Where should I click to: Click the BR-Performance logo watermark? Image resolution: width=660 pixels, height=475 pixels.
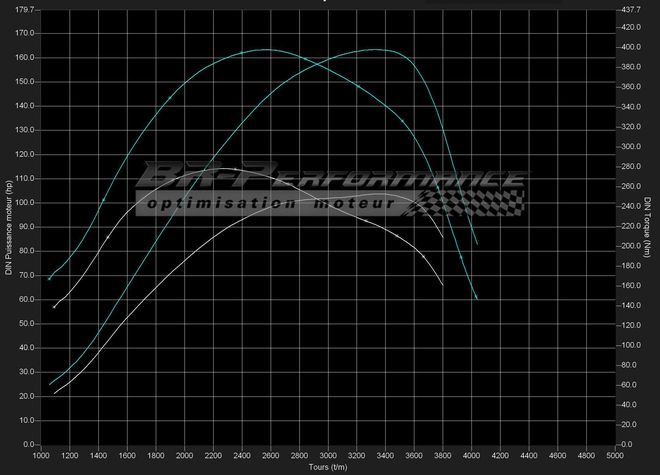(330, 178)
